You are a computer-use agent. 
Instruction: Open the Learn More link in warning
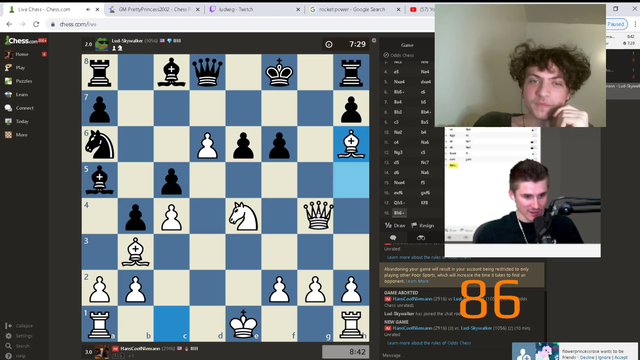point(417,281)
